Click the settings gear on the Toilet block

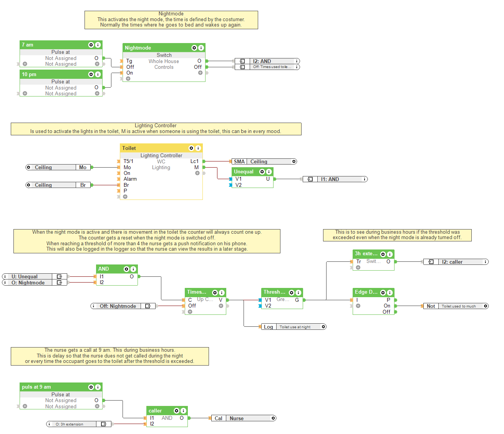pyautogui.click(x=191, y=148)
